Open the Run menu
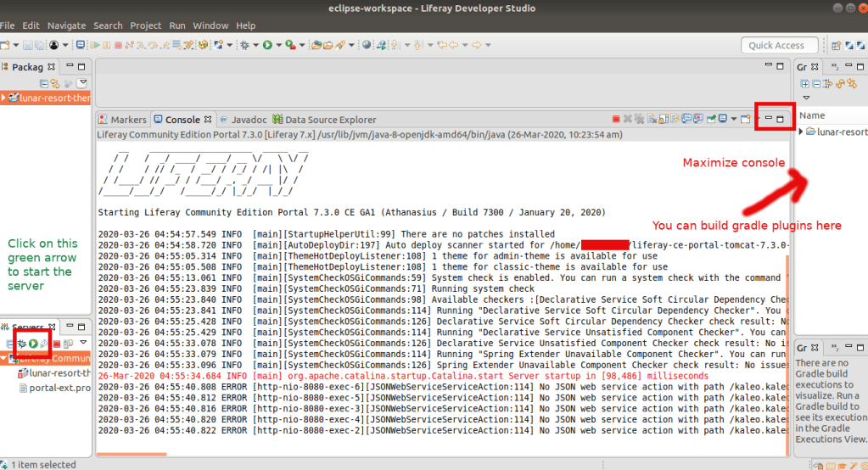Viewport: 868px width, 470px height. pyautogui.click(x=177, y=25)
